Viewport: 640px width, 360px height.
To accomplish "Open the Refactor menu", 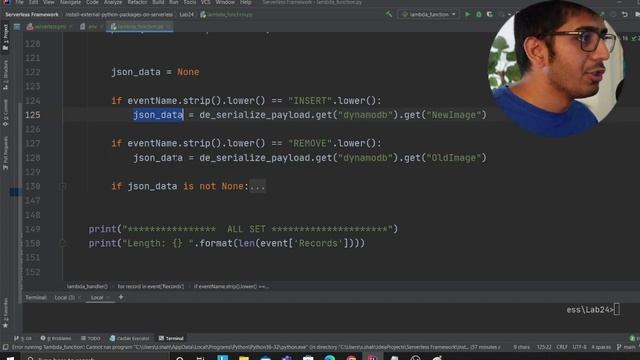I will point(137,2).
